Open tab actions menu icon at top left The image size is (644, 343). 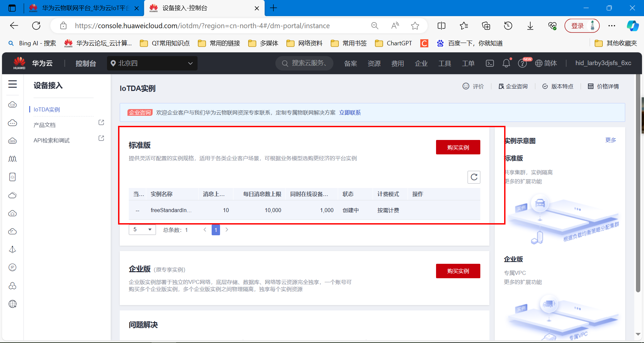tap(12, 8)
